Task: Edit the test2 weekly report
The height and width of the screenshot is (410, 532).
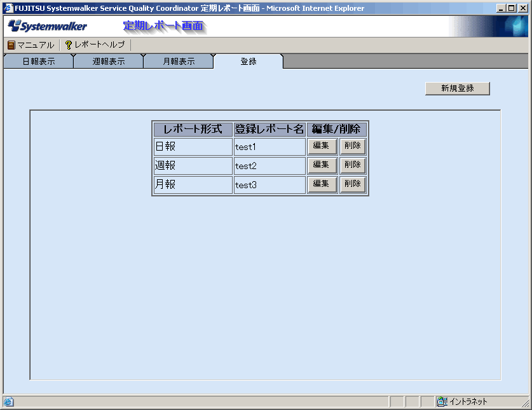Action: (x=322, y=165)
